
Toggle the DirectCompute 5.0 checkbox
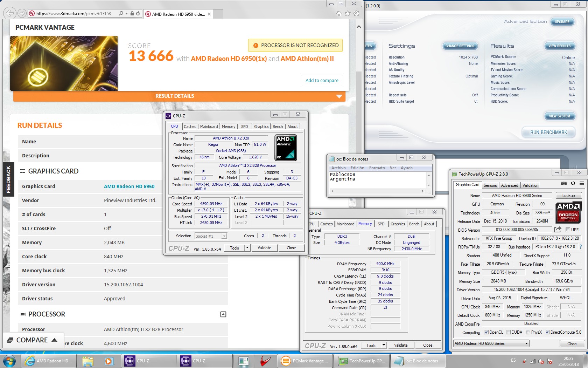pyautogui.click(x=547, y=332)
